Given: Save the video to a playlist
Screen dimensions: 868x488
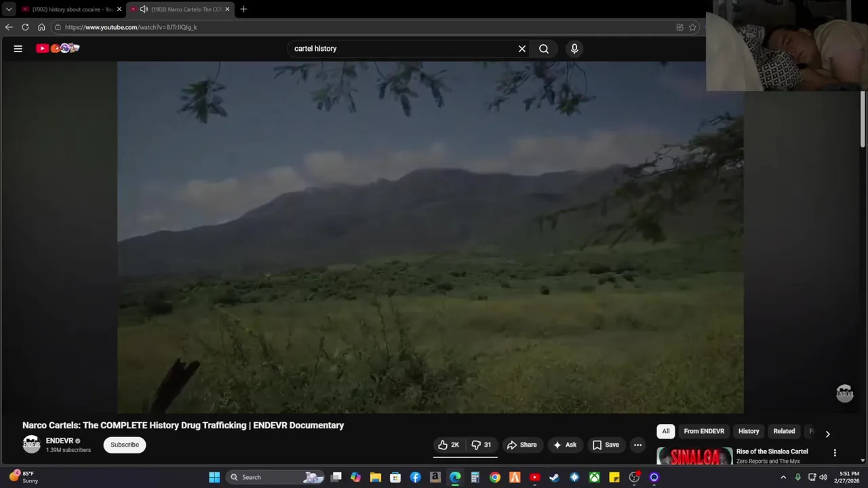Looking at the screenshot, I should click(x=606, y=445).
